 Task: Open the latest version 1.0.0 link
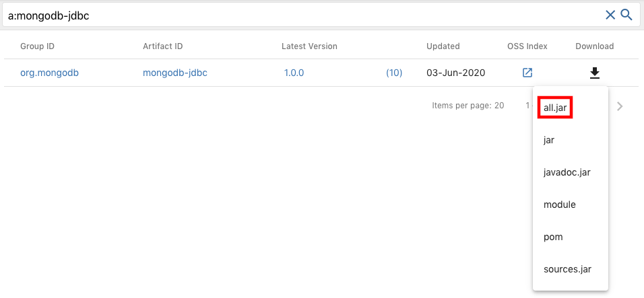294,73
